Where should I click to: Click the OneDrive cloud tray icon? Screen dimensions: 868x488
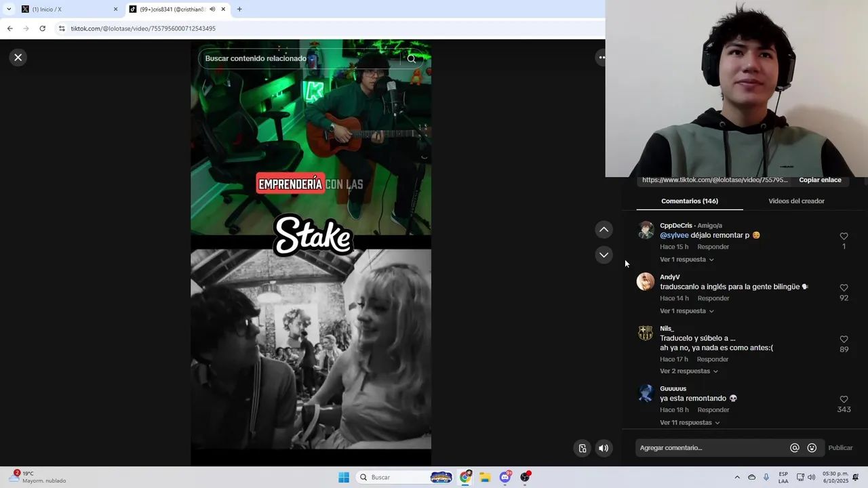pyautogui.click(x=751, y=477)
